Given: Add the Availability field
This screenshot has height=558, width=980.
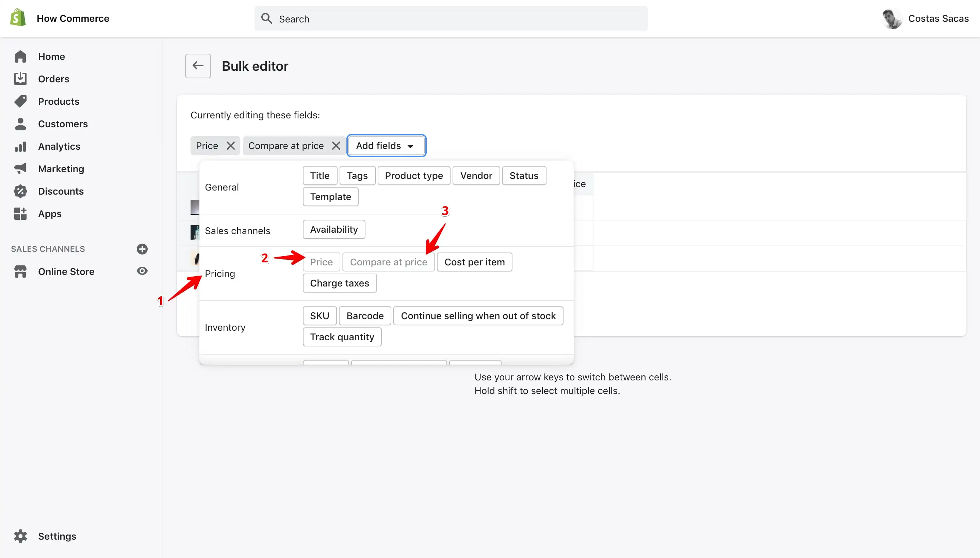Looking at the screenshot, I should [x=334, y=229].
